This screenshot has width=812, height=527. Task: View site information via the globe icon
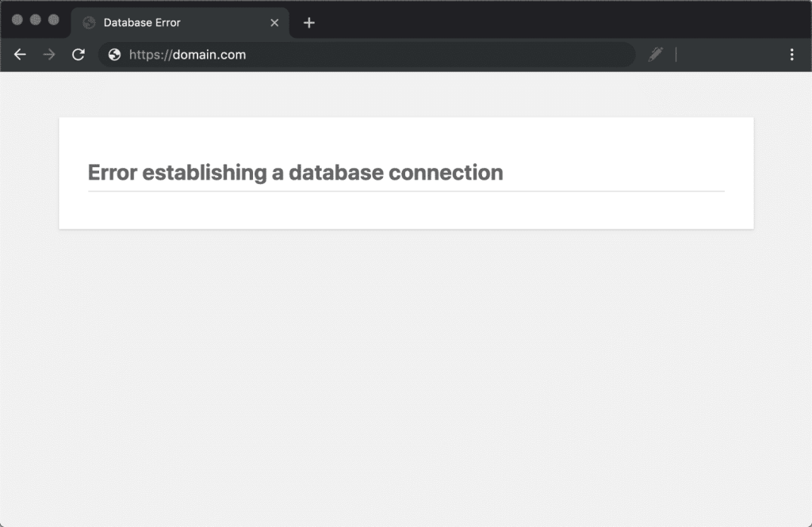click(115, 55)
